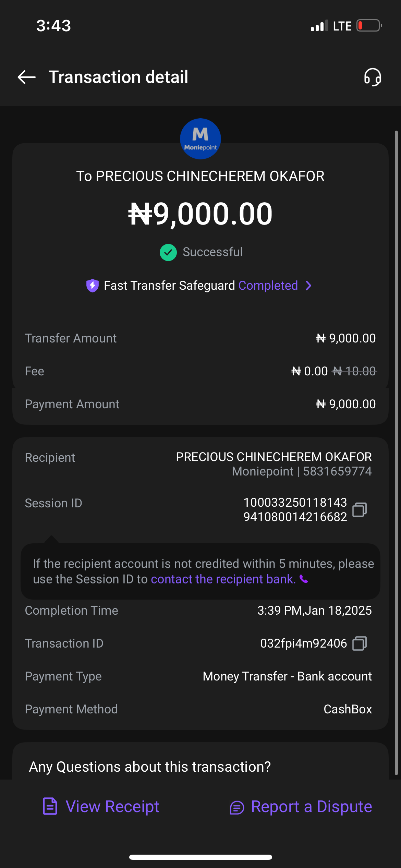This screenshot has height=868, width=401.
Task: Tap the recipient account number 5831659774
Action: pyautogui.click(x=337, y=471)
